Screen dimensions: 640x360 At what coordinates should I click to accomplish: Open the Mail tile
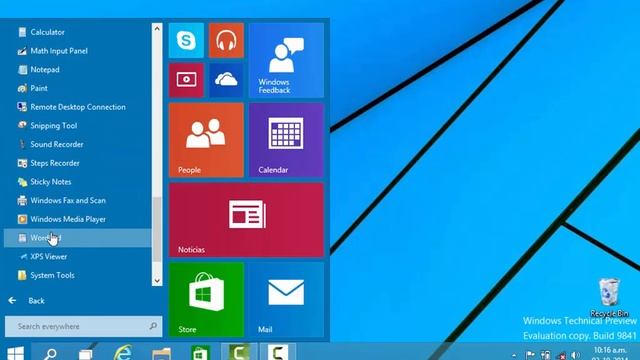[286, 300]
